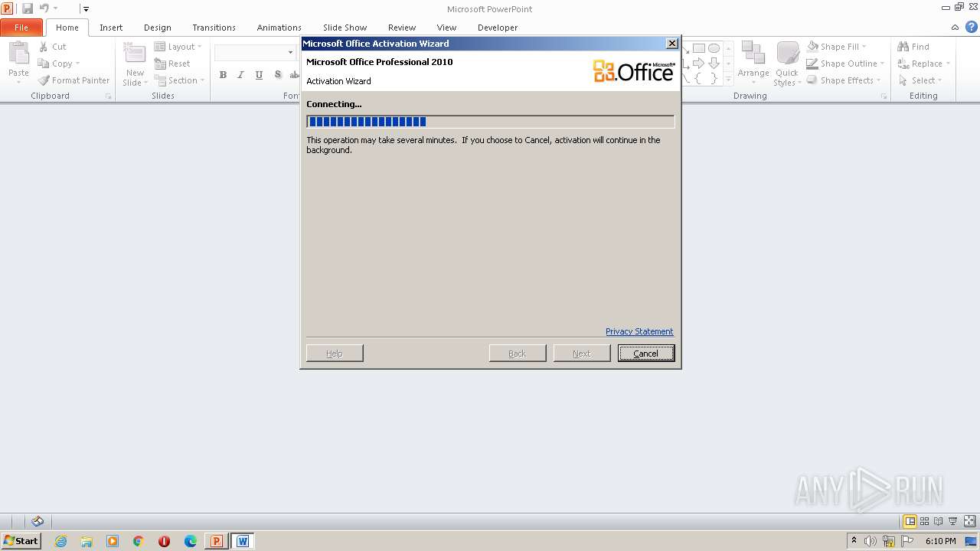Minimize the Ribbon with caret icon
Viewport: 980px width, 551px height.
point(955,28)
